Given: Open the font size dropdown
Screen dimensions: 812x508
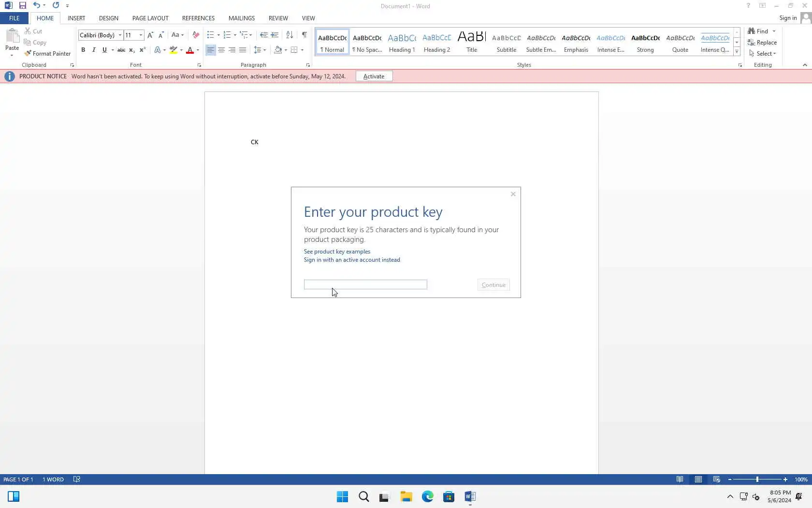Looking at the screenshot, I should click(141, 35).
